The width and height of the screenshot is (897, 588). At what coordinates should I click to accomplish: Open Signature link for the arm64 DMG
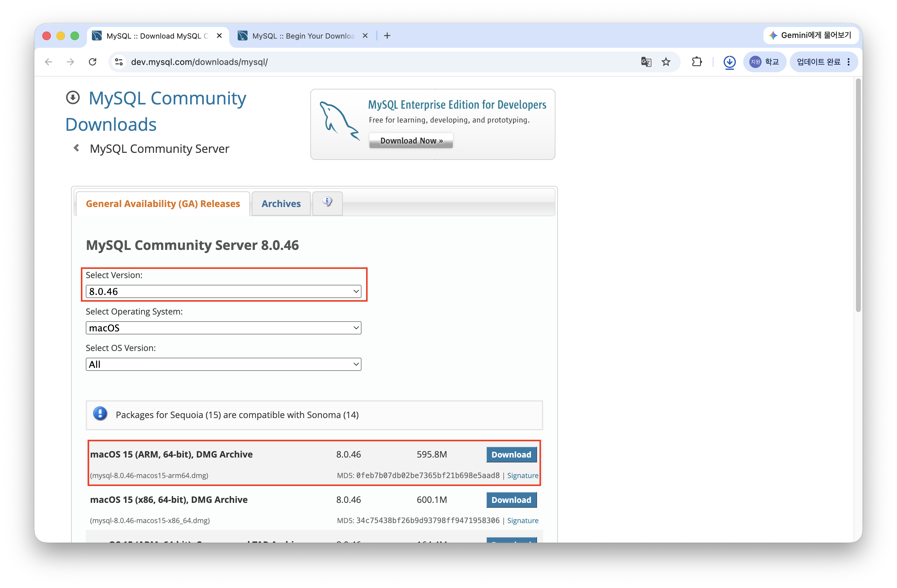pyautogui.click(x=523, y=475)
